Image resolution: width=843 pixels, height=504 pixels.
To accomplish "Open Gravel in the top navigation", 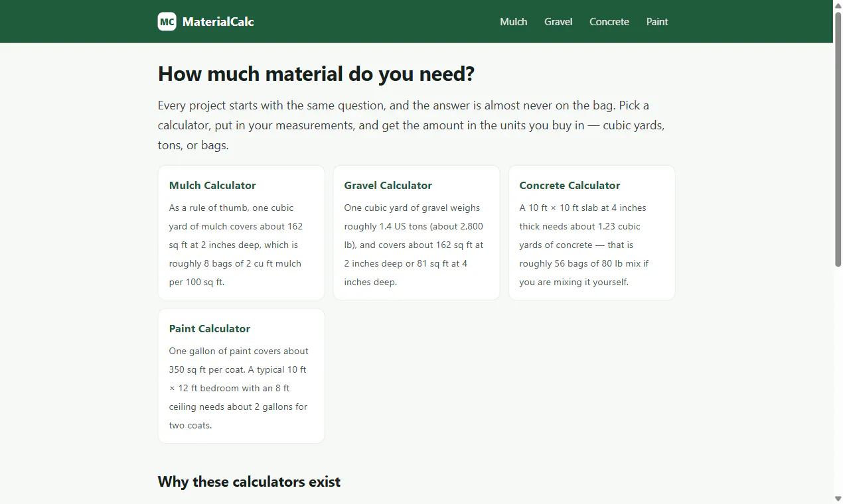I will (558, 22).
